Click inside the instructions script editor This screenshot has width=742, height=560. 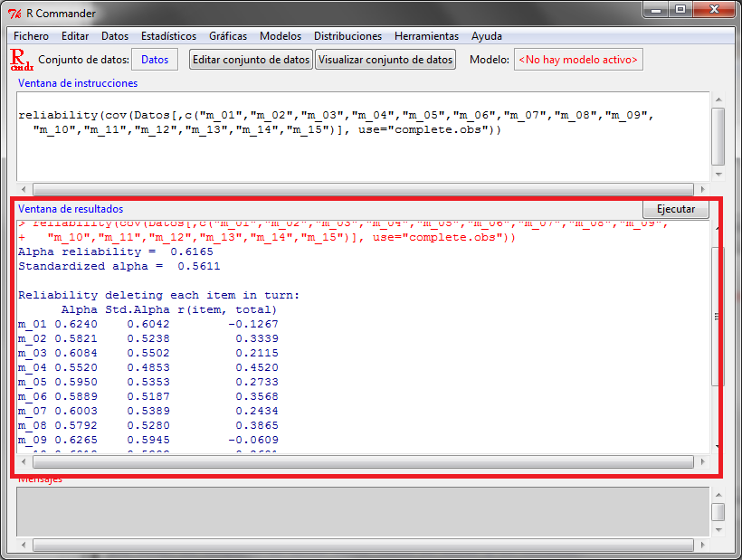click(x=363, y=137)
